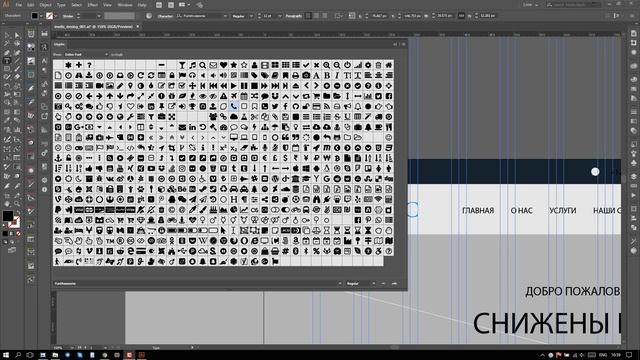Image resolution: width=640 pixels, height=360 pixels.
Task: Open the Type menu
Action: point(61,5)
